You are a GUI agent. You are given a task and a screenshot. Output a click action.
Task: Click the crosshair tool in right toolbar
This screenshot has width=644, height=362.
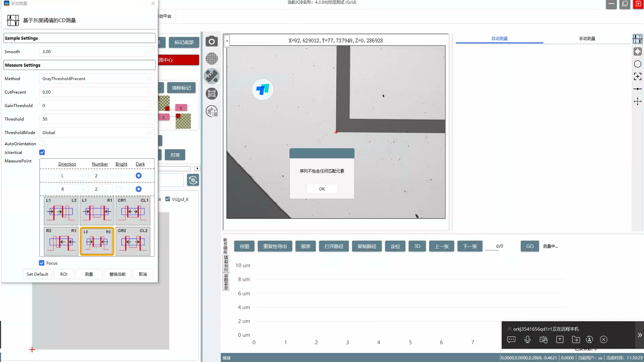coord(638,101)
